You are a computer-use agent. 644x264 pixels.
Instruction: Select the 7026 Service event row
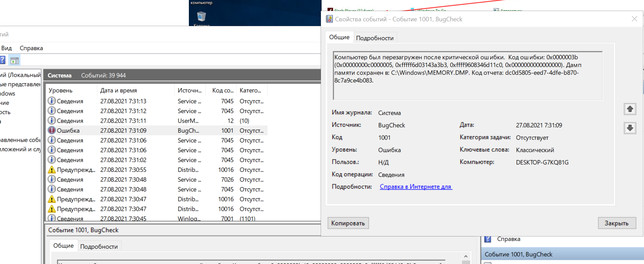point(157,179)
